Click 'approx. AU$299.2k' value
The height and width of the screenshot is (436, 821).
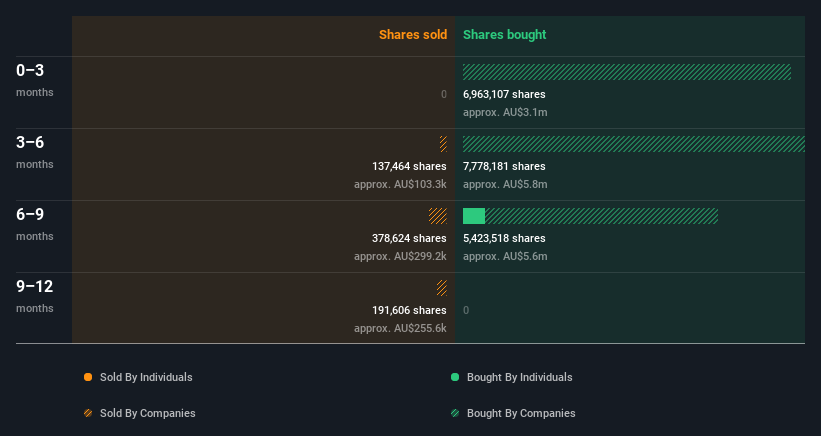tap(400, 256)
